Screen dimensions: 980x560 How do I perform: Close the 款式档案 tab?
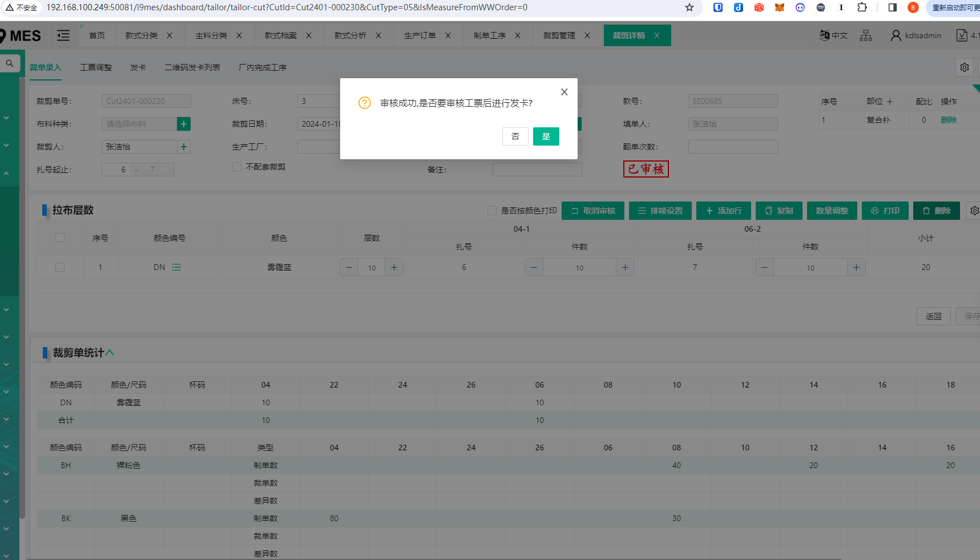[309, 35]
